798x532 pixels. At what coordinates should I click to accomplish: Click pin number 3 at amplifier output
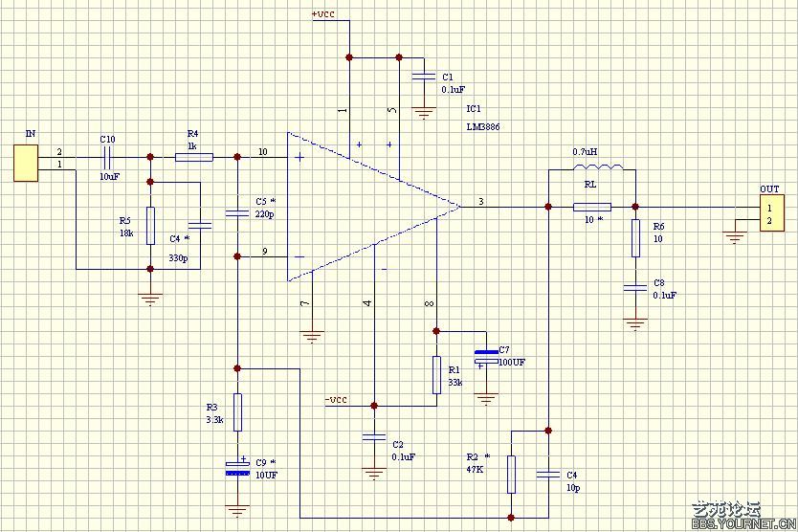(481, 202)
